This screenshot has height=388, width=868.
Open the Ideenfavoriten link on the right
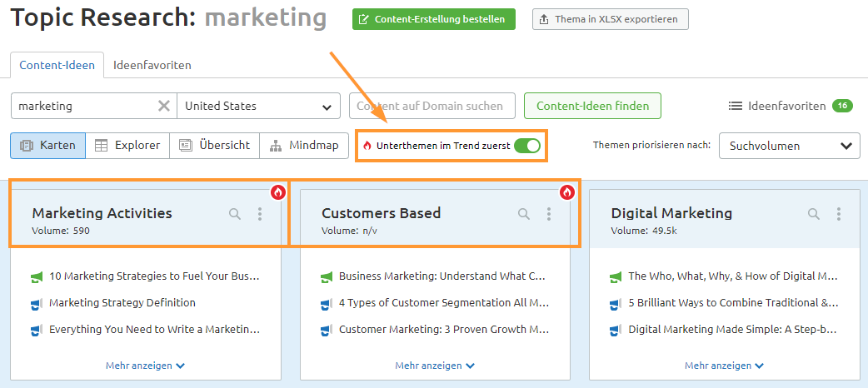pos(787,106)
